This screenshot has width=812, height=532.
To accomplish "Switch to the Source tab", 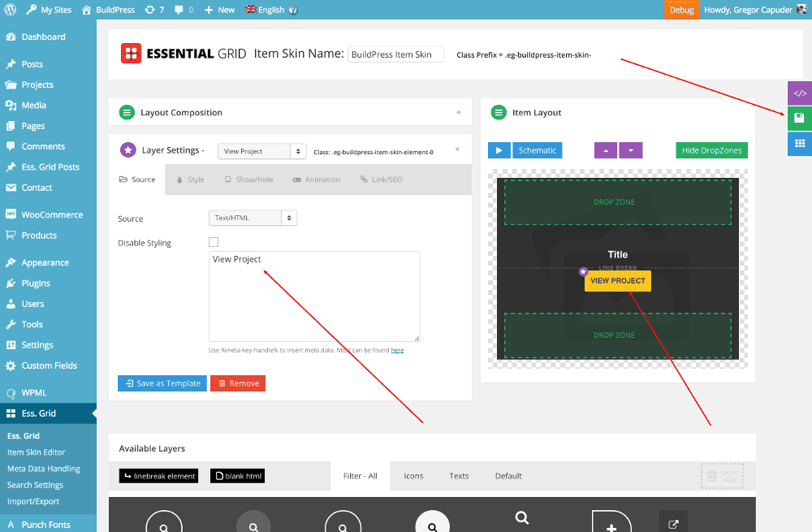I will coord(137,179).
